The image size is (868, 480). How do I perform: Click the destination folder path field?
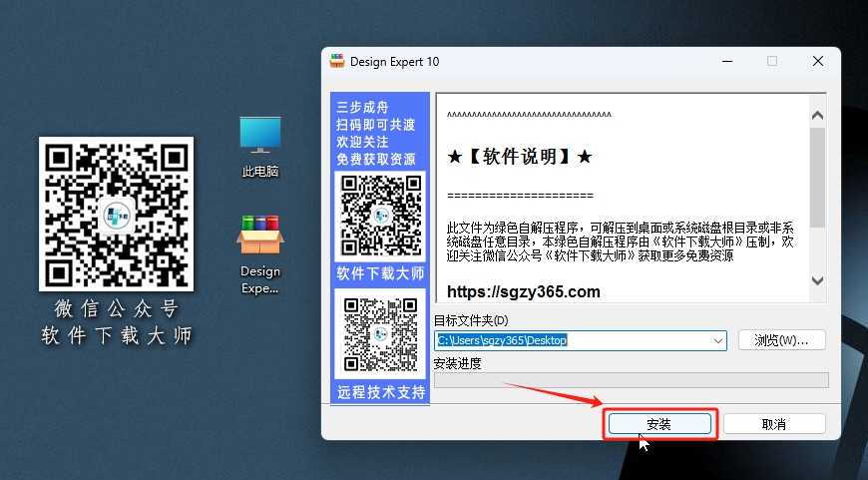tap(580, 340)
